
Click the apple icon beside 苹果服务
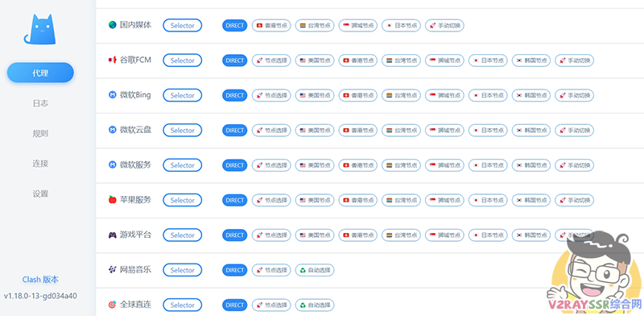pos(112,200)
